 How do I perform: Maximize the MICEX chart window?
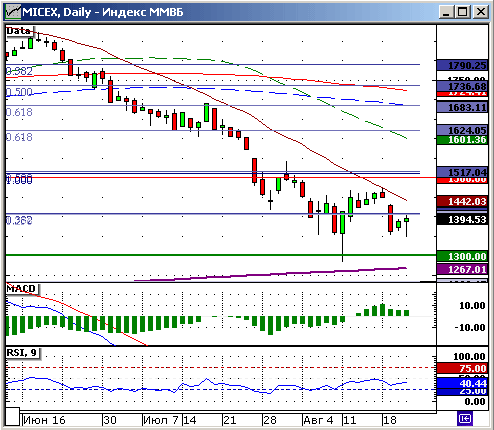(463, 12)
